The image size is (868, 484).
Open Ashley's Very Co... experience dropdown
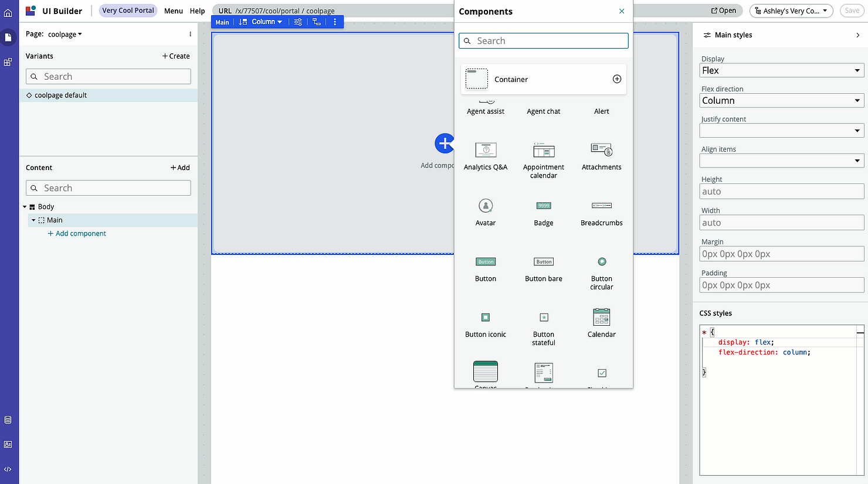coord(791,11)
